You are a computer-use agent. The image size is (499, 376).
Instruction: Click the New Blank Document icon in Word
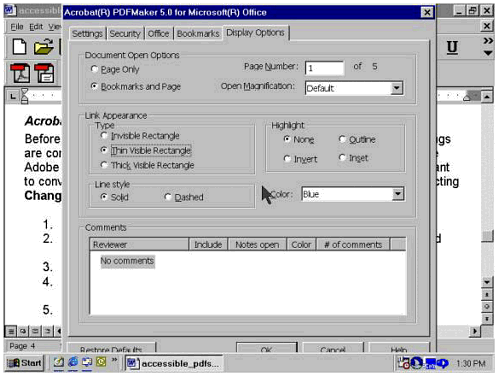[x=19, y=46]
